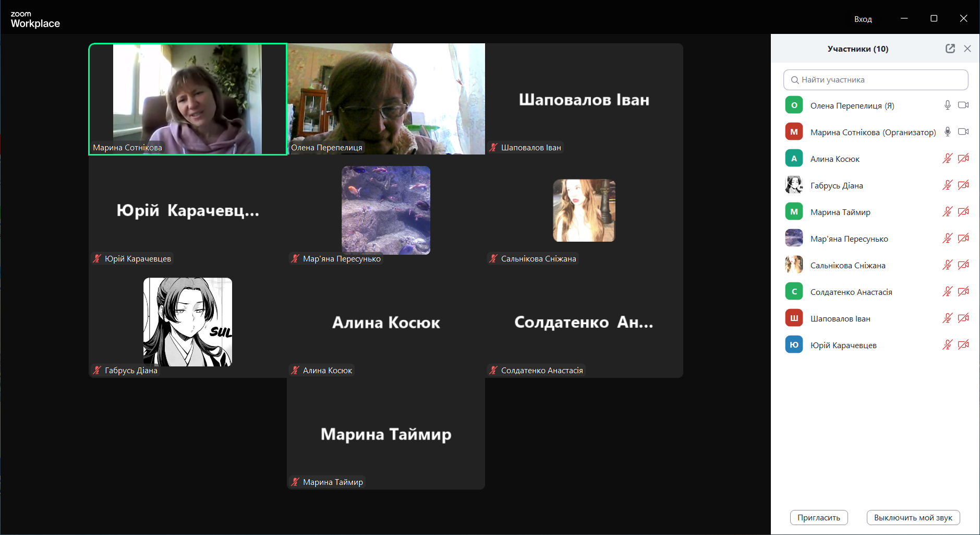Image resolution: width=980 pixels, height=535 pixels.
Task: Select Олена Перепелиця (Я) in participants list
Action: (x=876, y=105)
